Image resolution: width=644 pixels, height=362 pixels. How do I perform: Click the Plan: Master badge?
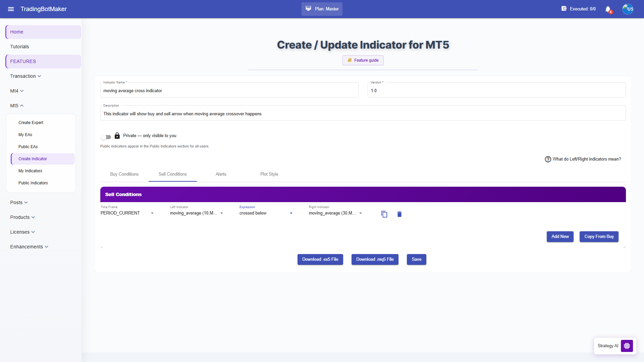tap(322, 9)
